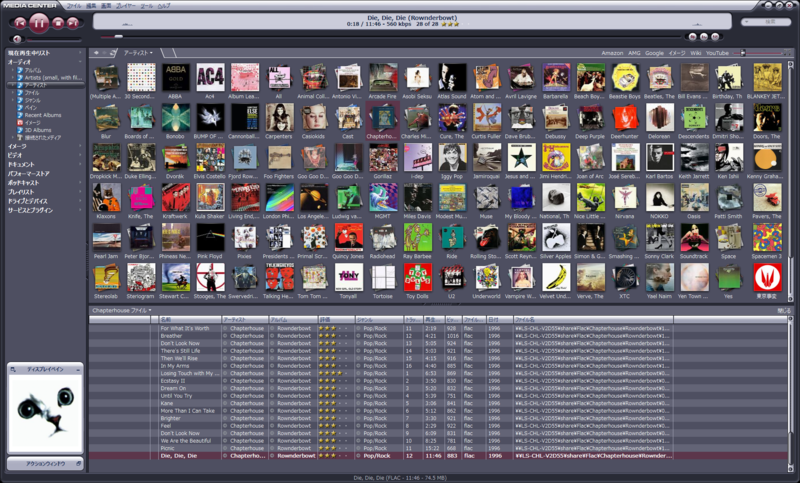Click the アルバム library icon in sidebar
The height and width of the screenshot is (483, 800).
[20, 70]
